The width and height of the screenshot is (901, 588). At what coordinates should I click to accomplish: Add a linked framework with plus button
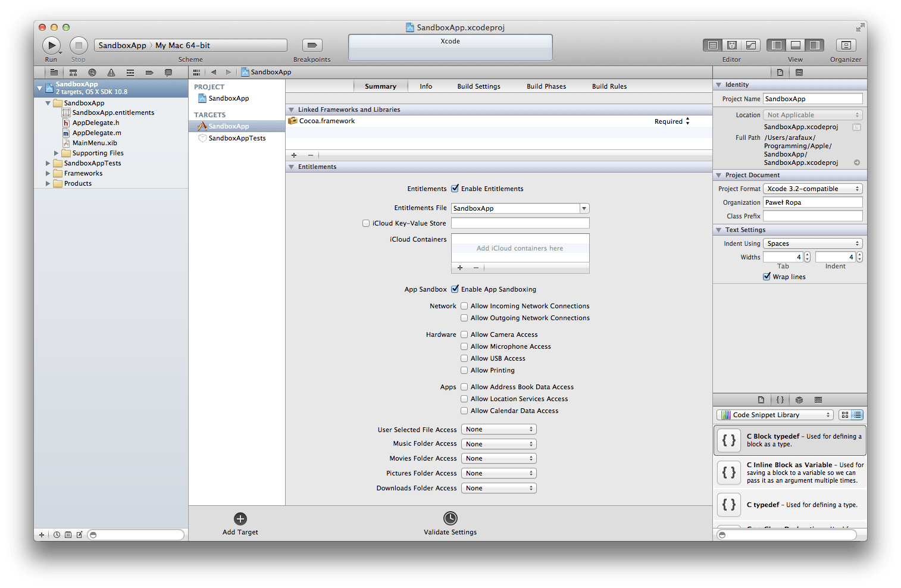click(x=294, y=155)
